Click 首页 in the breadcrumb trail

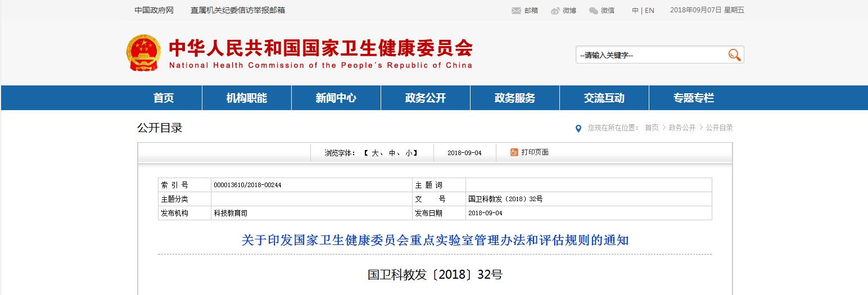coord(652,128)
